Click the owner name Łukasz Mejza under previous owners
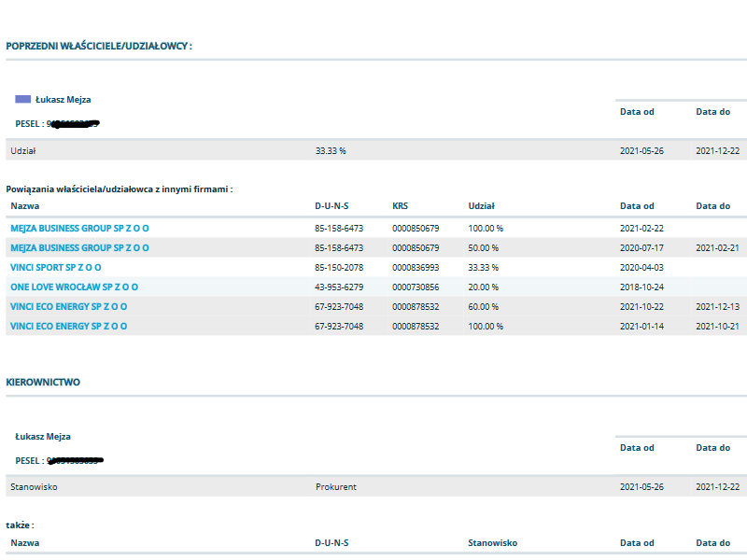747x560 pixels. coord(63,100)
